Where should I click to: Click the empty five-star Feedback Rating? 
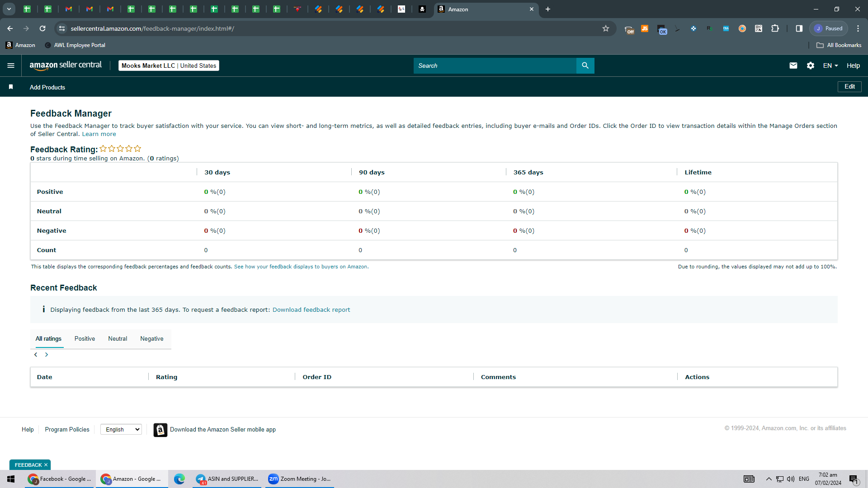(x=120, y=149)
